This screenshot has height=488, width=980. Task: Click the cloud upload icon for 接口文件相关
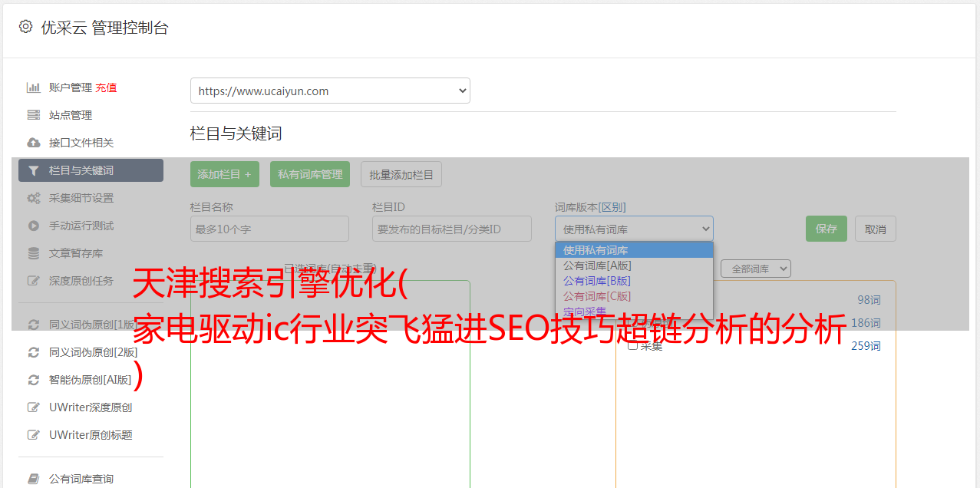pos(34,143)
